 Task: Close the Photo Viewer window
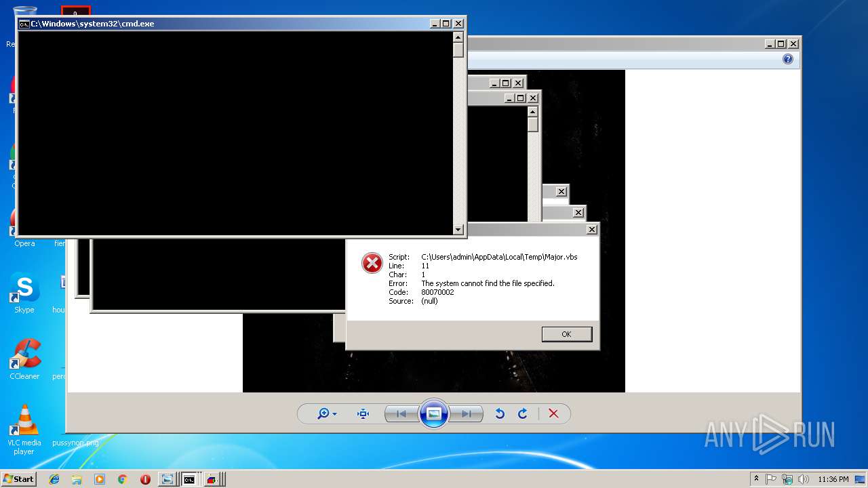click(793, 44)
